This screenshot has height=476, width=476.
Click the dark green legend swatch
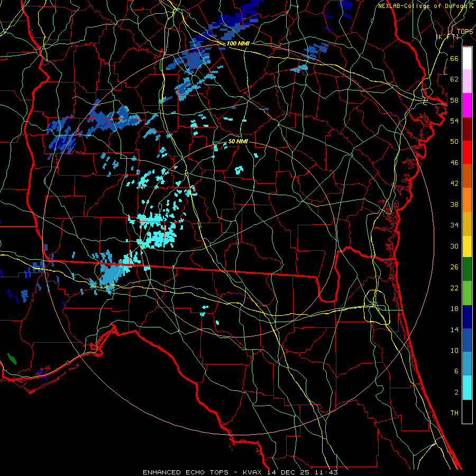pos(467,269)
